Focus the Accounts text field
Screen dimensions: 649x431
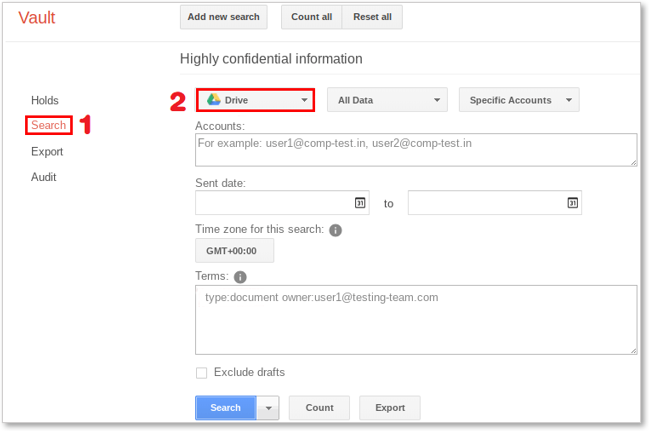pos(416,150)
